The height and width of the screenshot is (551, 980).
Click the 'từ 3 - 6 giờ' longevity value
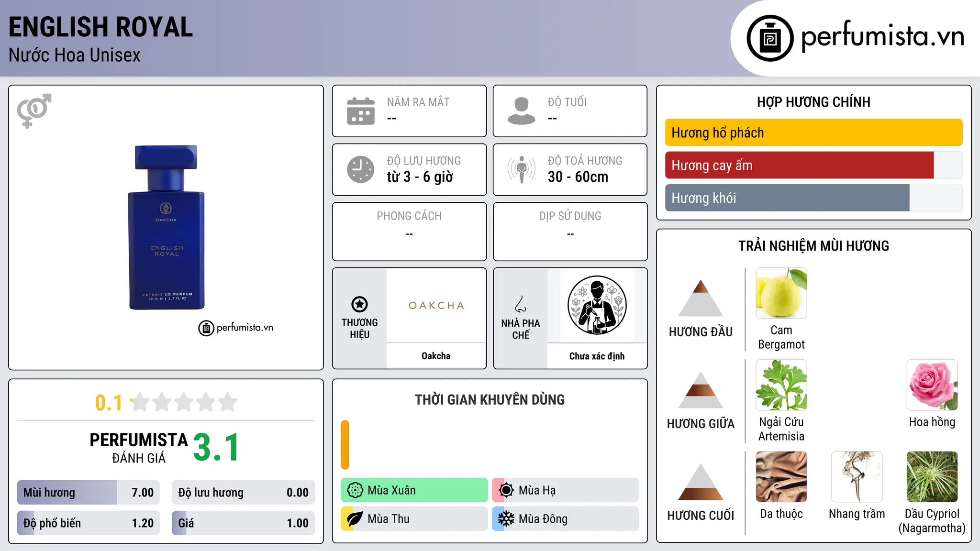tap(420, 177)
